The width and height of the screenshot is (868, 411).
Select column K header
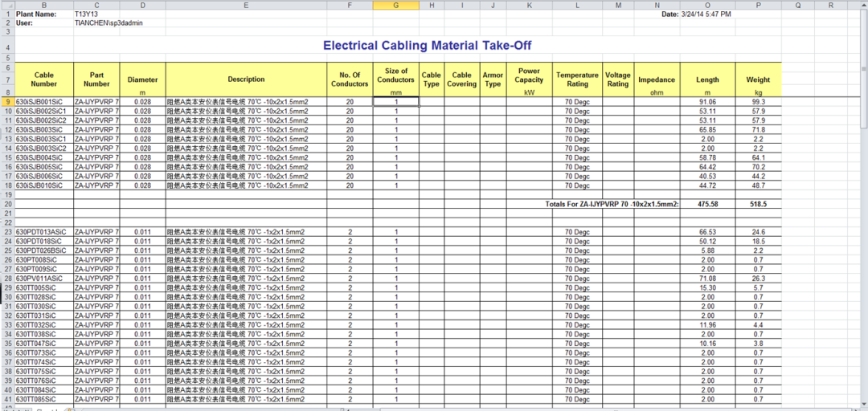point(529,5)
